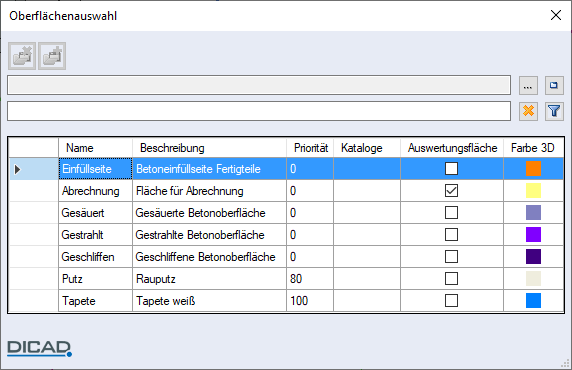
Task: Toggle Auswertungsfläche checkbox for Putz
Action: [x=451, y=279]
